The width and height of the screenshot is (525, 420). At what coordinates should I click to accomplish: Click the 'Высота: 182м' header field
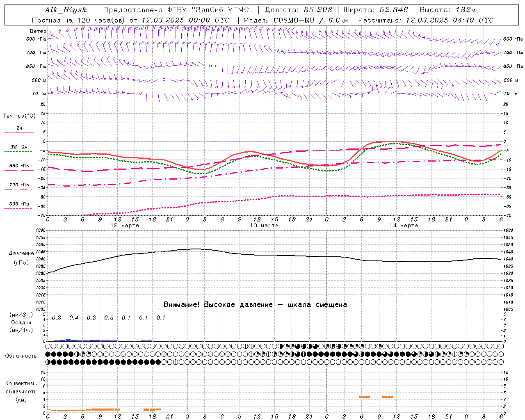[x=447, y=10]
